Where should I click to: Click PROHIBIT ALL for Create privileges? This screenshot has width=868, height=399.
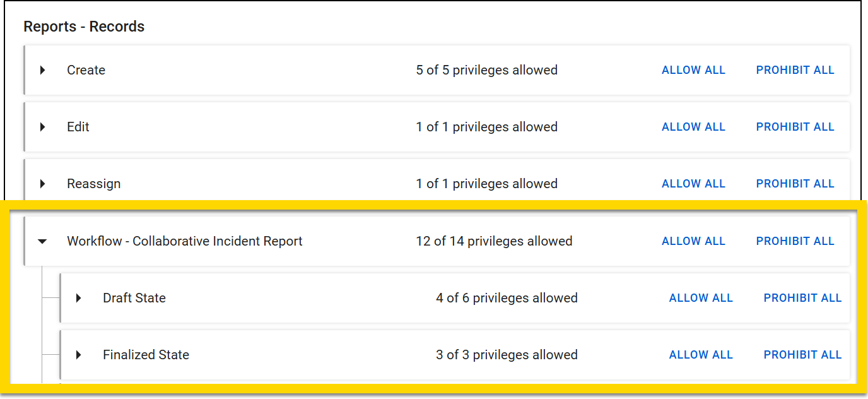794,70
